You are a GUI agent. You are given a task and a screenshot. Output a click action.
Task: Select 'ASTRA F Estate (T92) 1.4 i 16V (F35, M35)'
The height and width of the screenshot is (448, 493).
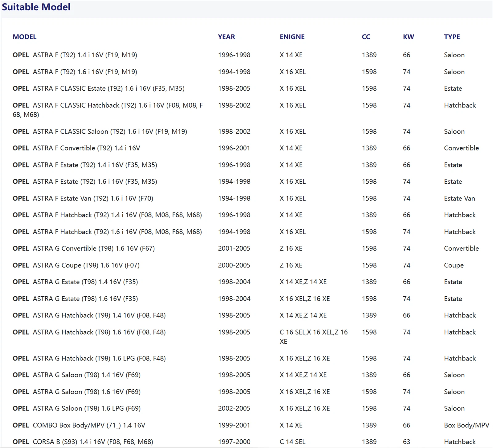pyautogui.click(x=85, y=165)
